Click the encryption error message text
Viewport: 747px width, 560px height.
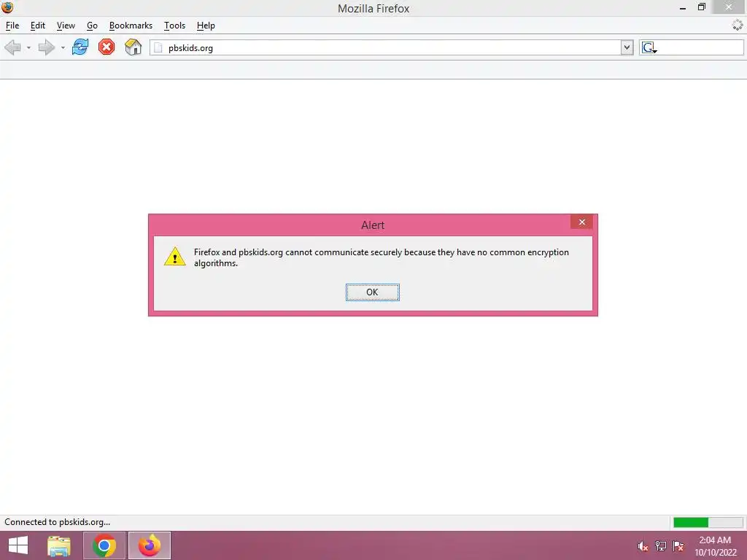click(381, 257)
